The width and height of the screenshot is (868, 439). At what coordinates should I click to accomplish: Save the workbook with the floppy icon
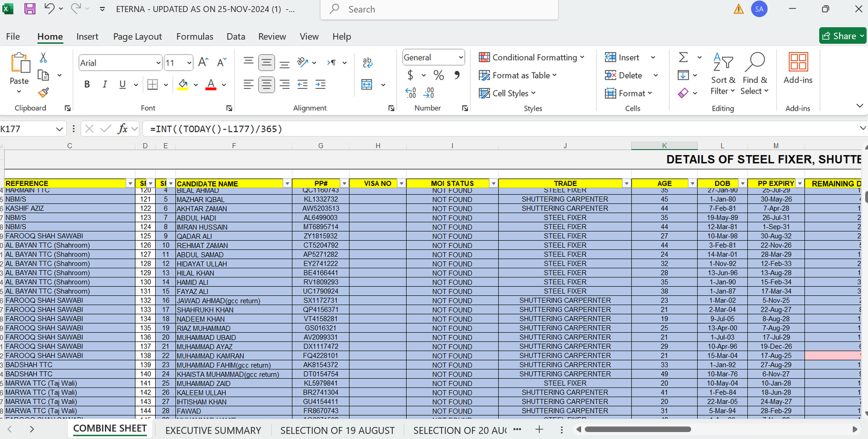tap(30, 9)
